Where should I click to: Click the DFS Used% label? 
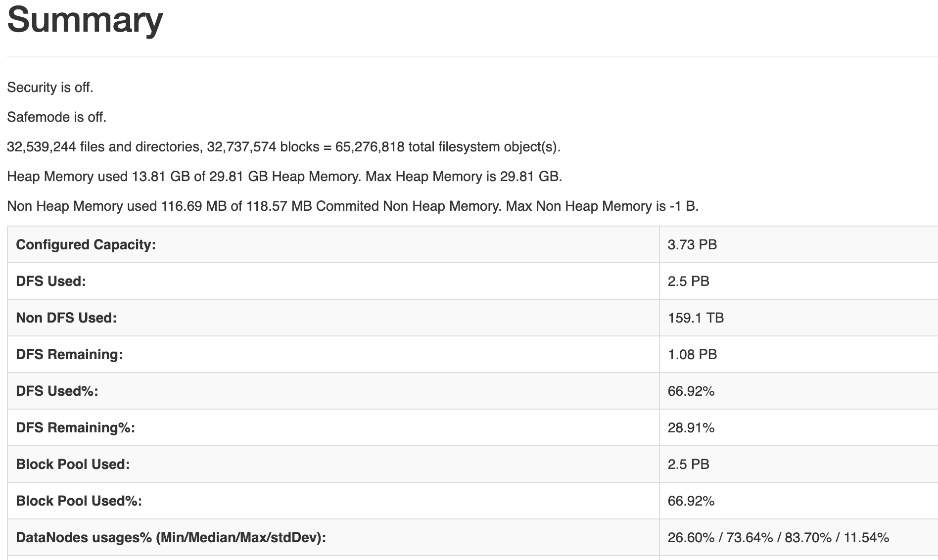[57, 391]
